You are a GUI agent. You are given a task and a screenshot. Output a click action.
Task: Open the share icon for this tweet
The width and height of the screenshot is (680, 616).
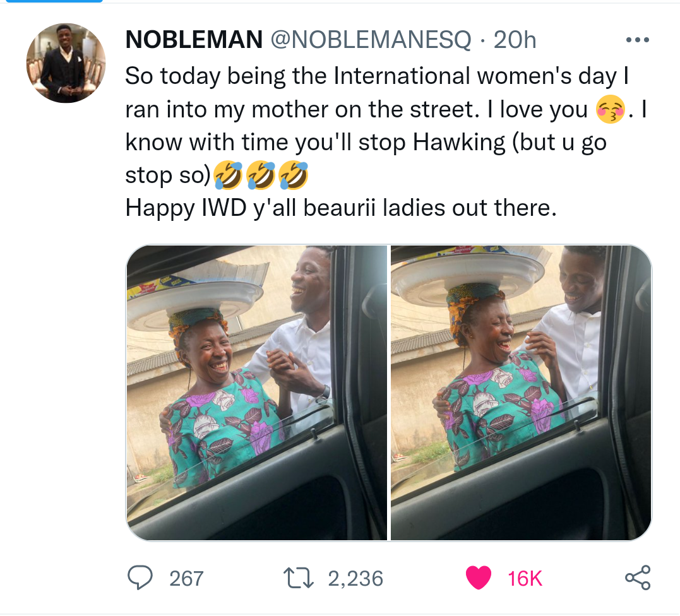[637, 577]
